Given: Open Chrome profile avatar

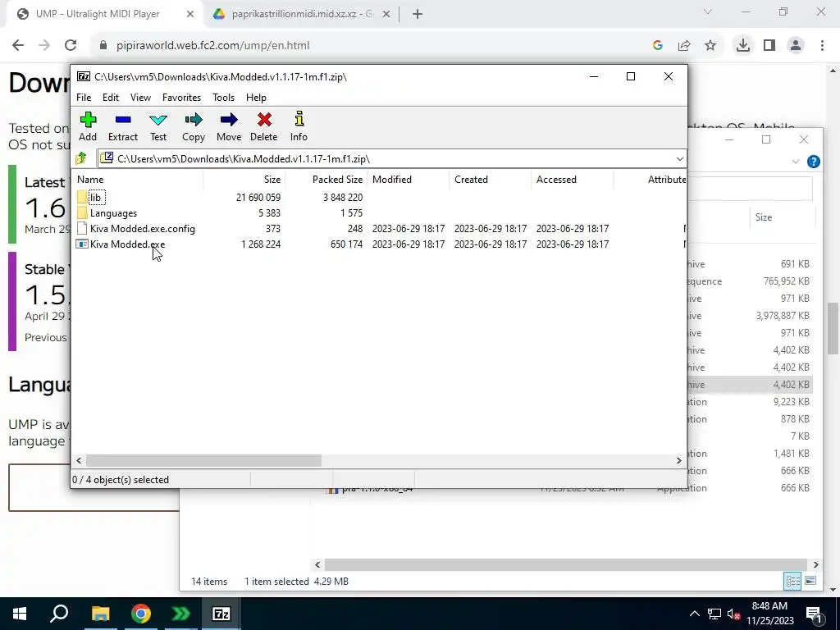Looking at the screenshot, I should coord(796,46).
